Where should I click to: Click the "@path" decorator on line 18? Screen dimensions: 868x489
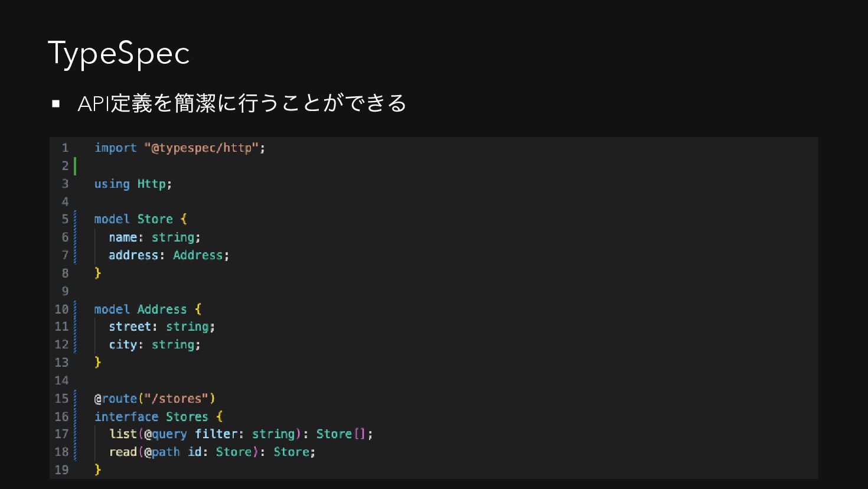(x=162, y=452)
